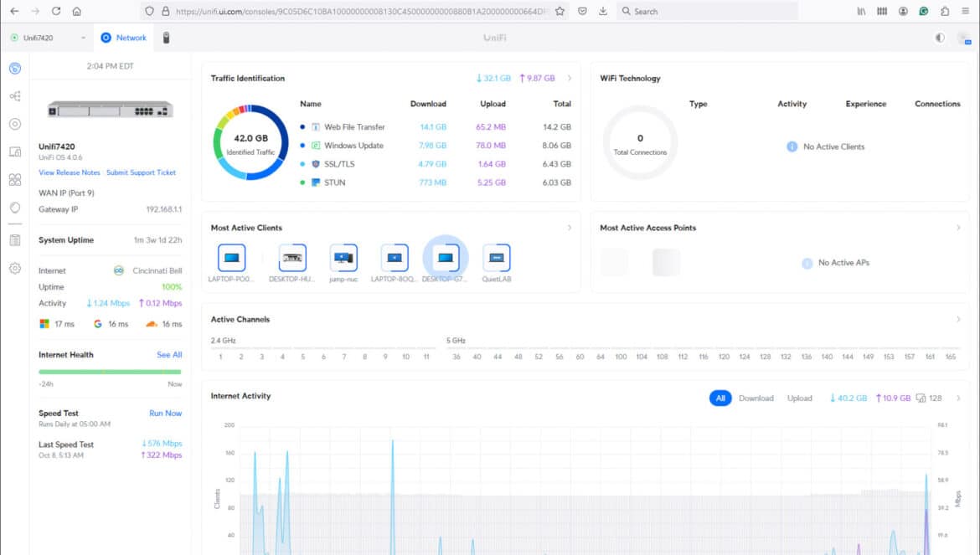Click the Microsoft 17 ms latency indicator
The height and width of the screenshot is (555, 980).
point(57,324)
